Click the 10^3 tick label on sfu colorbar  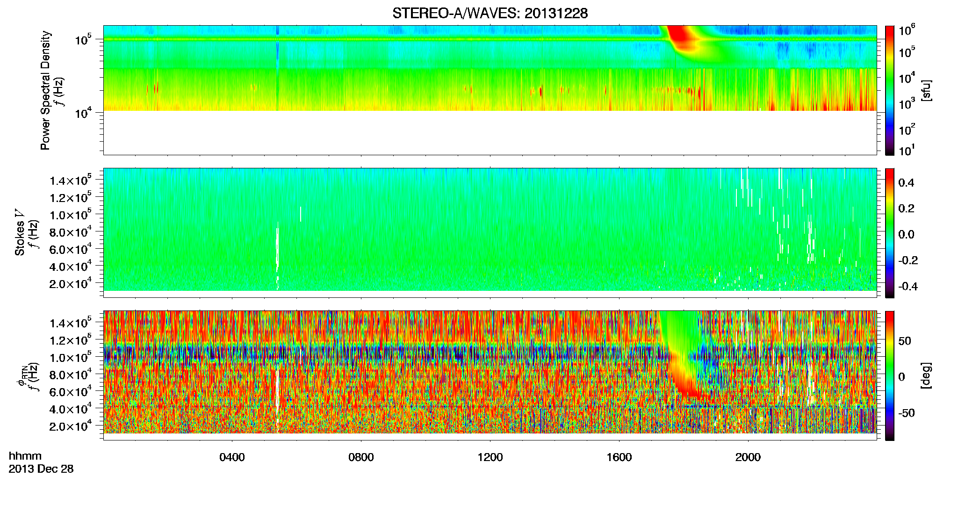tap(906, 104)
